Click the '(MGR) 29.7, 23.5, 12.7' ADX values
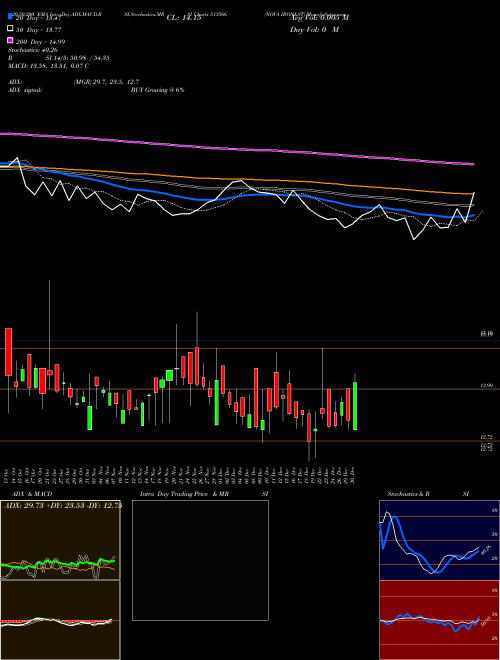 coord(106,82)
